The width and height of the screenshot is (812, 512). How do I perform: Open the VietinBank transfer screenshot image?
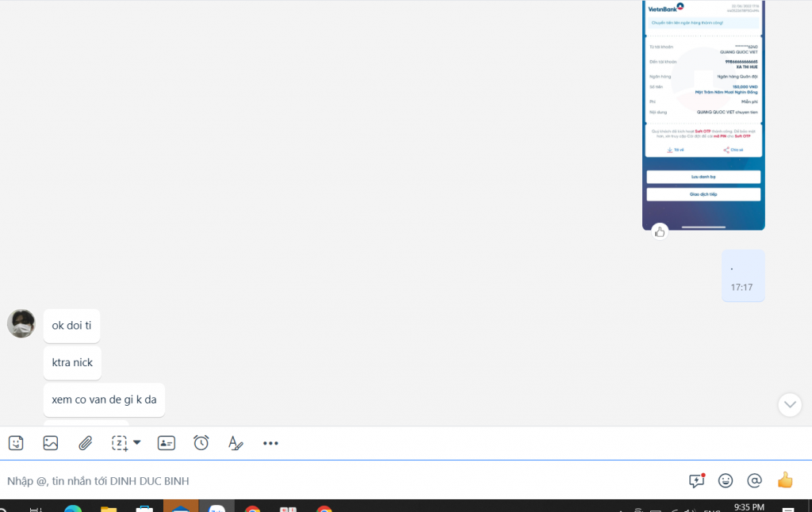[x=703, y=111]
